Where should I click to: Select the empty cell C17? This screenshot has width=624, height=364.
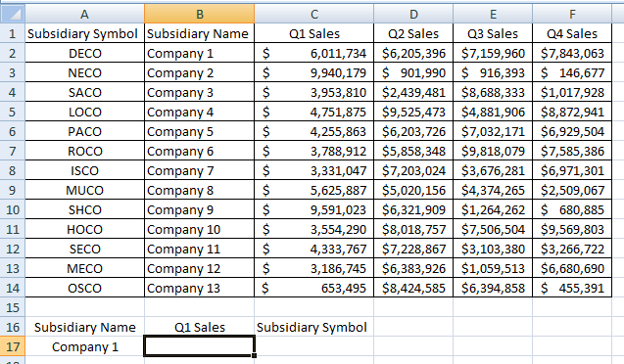click(314, 346)
